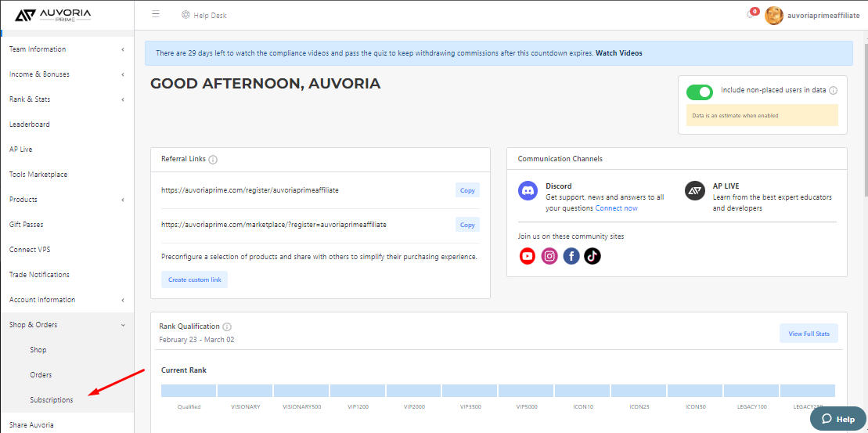The height and width of the screenshot is (433, 868).
Task: Click the Discord logo icon
Action: coord(528,190)
